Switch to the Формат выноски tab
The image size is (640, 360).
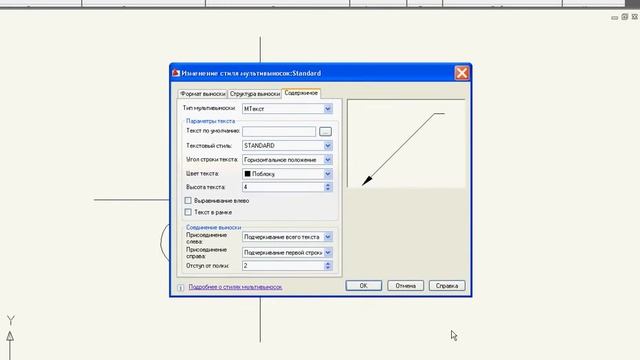pyautogui.click(x=202, y=94)
